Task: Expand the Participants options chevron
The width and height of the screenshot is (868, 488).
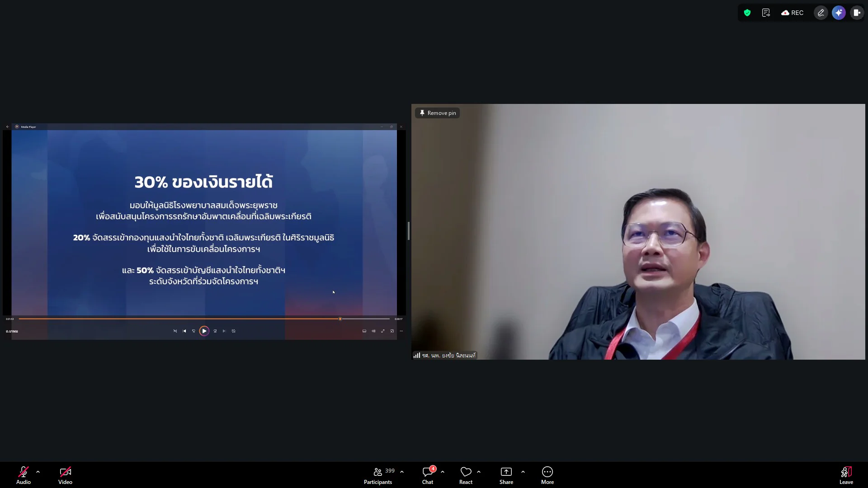Action: tap(402, 472)
